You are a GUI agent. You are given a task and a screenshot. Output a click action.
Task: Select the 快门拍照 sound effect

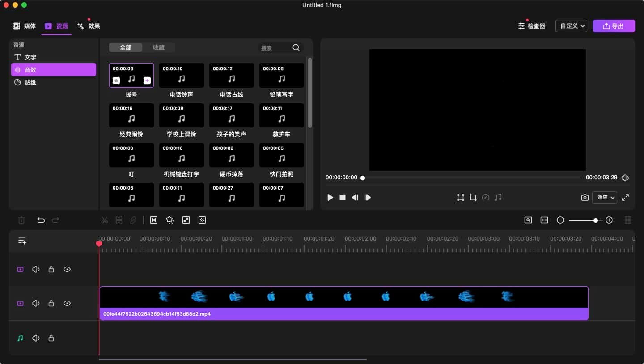[x=282, y=155]
